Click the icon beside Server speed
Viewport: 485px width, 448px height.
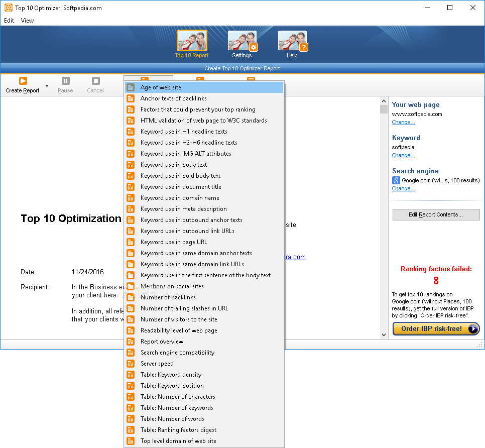pos(131,364)
